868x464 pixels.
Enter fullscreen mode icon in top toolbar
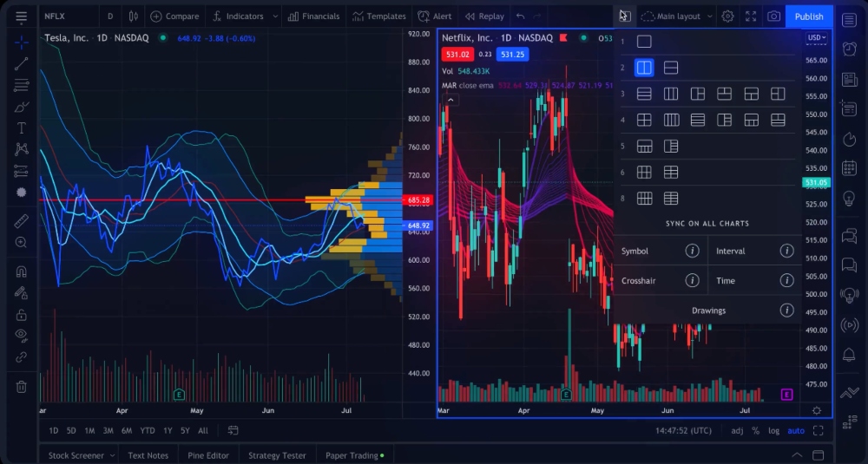[x=751, y=16]
